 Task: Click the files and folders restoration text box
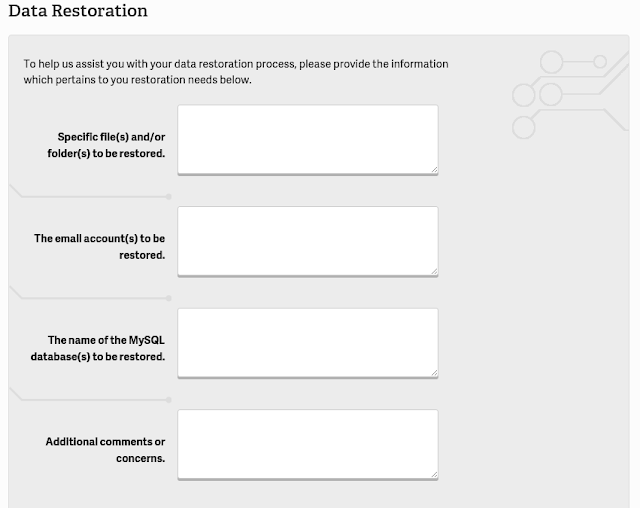308,140
